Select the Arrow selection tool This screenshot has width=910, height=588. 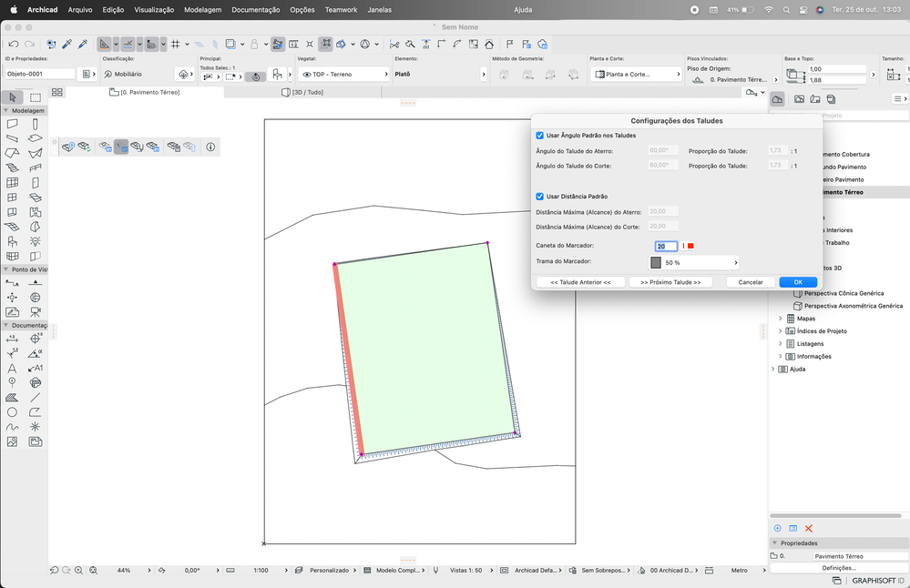(x=12, y=97)
